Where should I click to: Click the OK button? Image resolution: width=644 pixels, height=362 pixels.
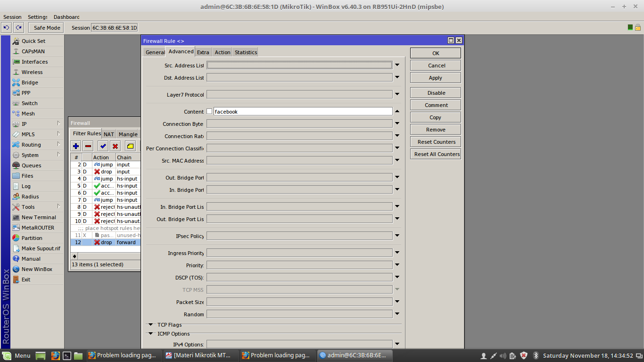(x=436, y=53)
